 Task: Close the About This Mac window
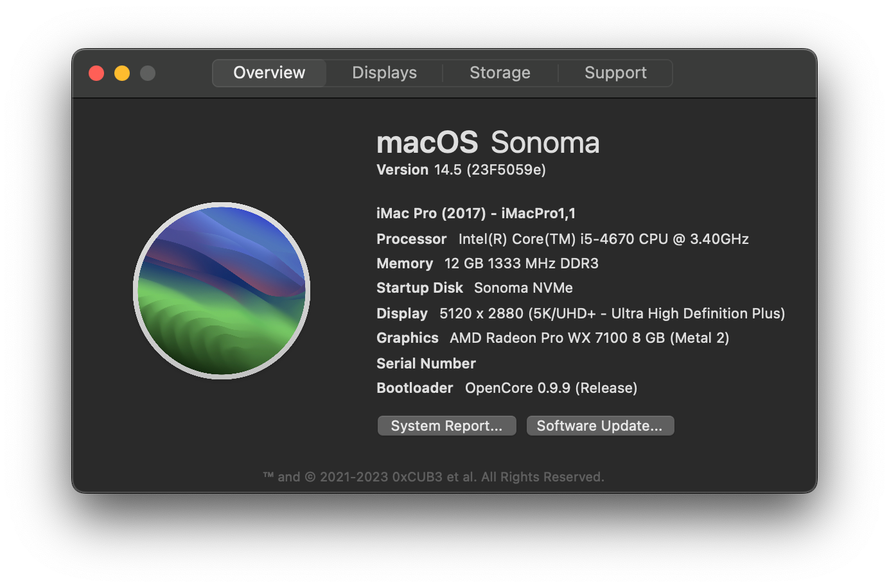96,73
